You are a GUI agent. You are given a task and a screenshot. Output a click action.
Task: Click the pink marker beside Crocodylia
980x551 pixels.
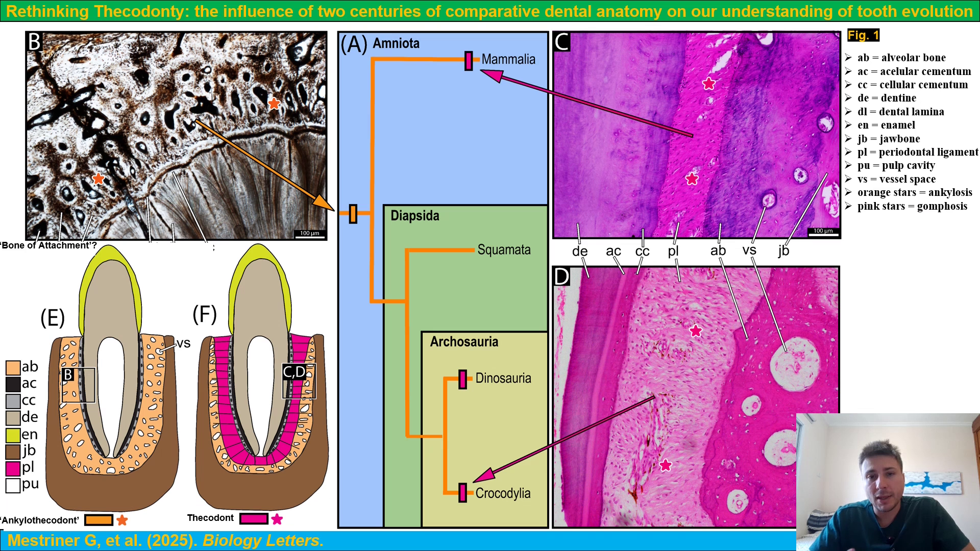tap(462, 493)
